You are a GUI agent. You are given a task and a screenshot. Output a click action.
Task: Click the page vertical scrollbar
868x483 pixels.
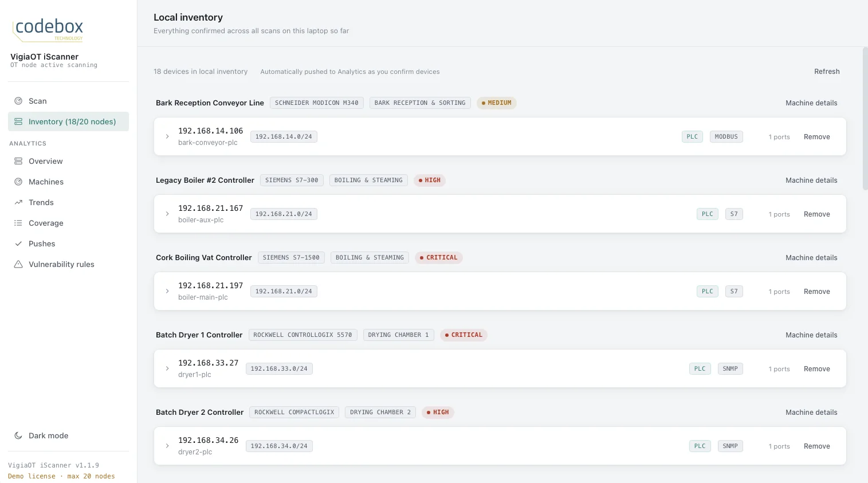click(x=865, y=119)
